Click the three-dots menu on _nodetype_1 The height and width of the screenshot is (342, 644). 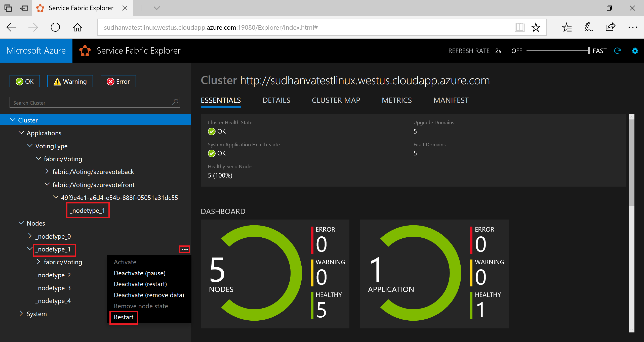tap(184, 249)
